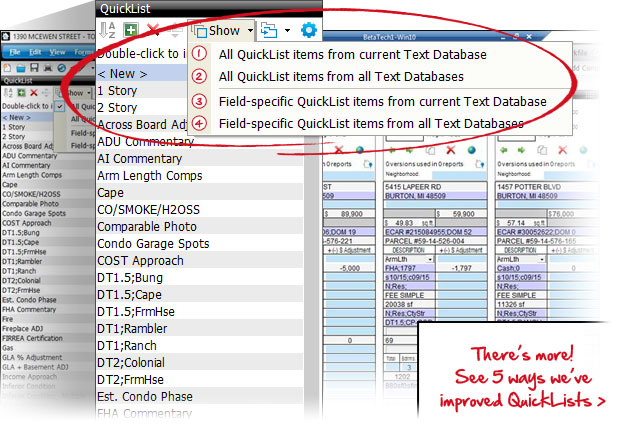The width and height of the screenshot is (620, 424).
Task: Select DT2;Colonial in enlarged QuickList
Action: pos(200,363)
